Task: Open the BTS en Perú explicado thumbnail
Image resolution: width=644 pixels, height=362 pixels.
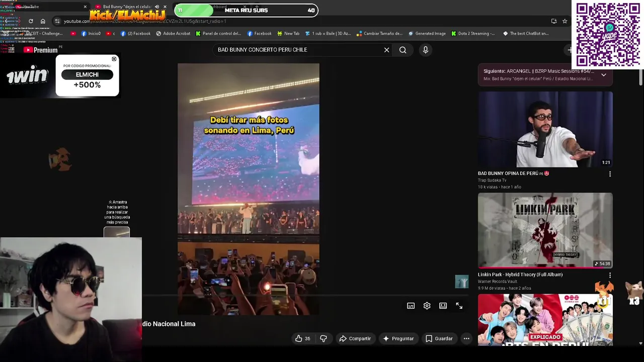Action: [545, 320]
